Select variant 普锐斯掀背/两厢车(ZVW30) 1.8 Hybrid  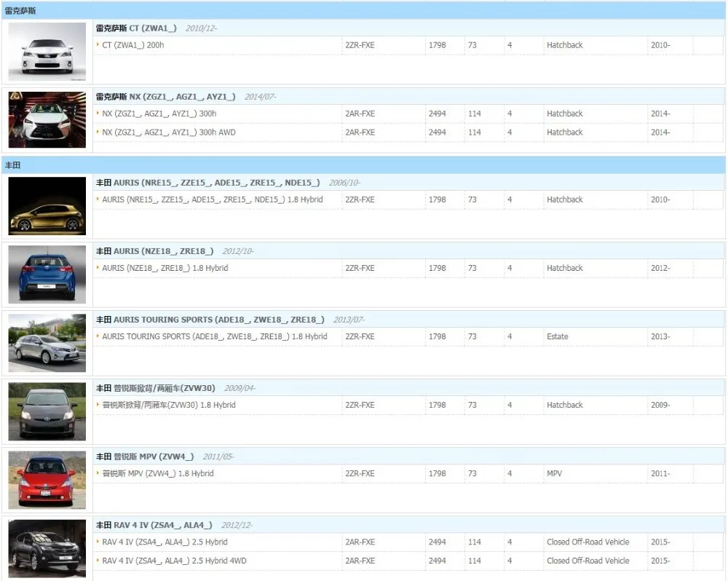point(169,405)
